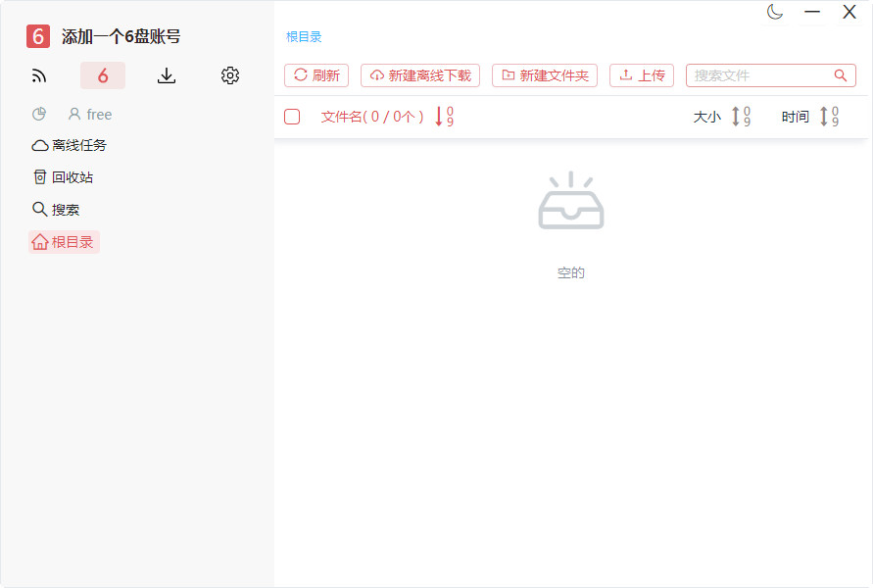This screenshot has width=873, height=588.
Task: Click the 上传 upload button
Action: coord(642,75)
